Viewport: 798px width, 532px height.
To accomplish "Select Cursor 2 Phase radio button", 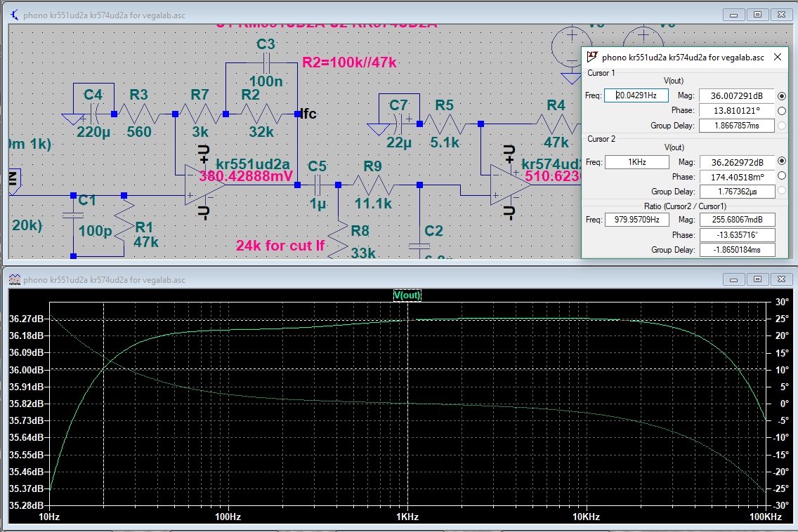I will [x=782, y=176].
